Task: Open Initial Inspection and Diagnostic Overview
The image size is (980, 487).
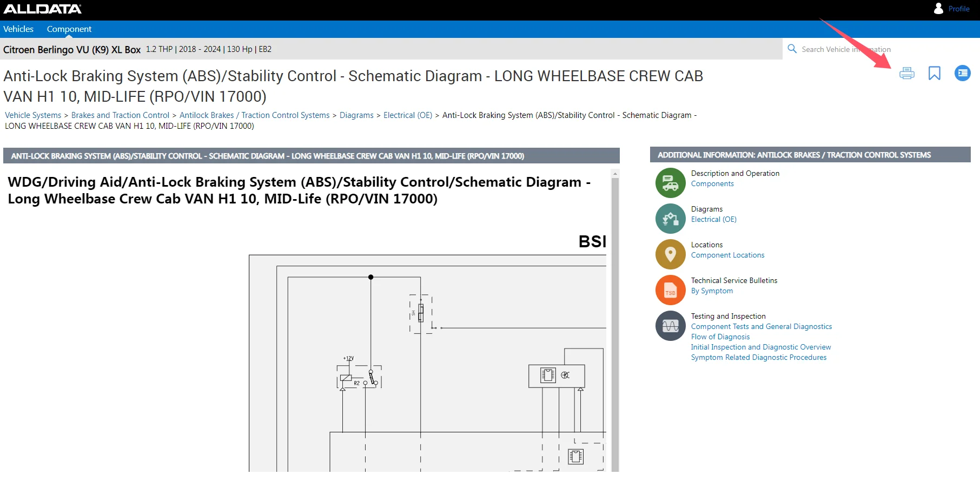Action: click(761, 347)
